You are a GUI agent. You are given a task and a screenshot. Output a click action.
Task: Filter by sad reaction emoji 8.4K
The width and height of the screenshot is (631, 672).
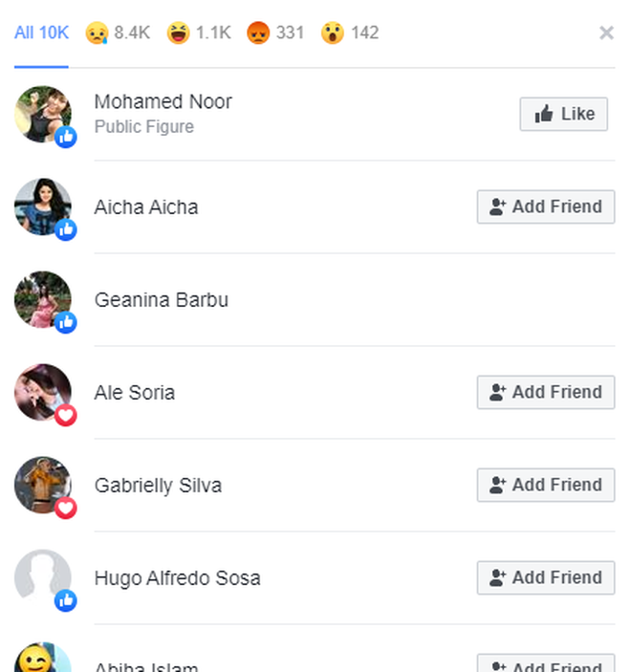[x=118, y=33]
